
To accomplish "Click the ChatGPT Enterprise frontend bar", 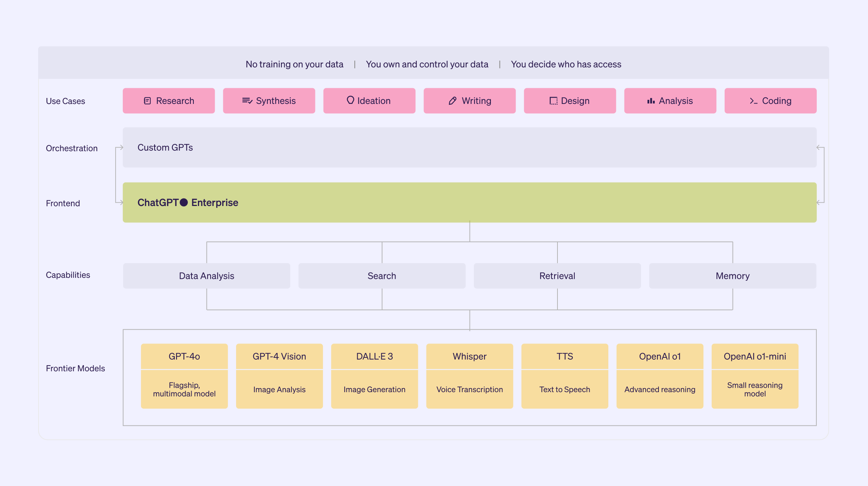I will point(470,203).
